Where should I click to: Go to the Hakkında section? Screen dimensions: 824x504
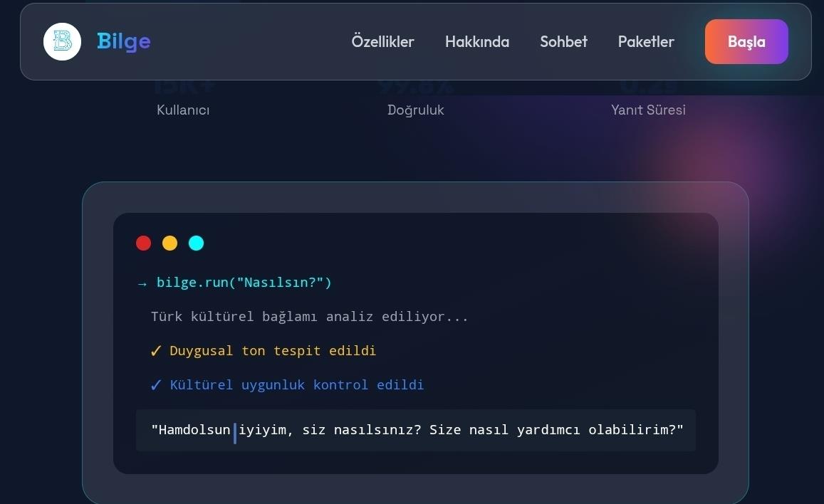click(x=477, y=41)
